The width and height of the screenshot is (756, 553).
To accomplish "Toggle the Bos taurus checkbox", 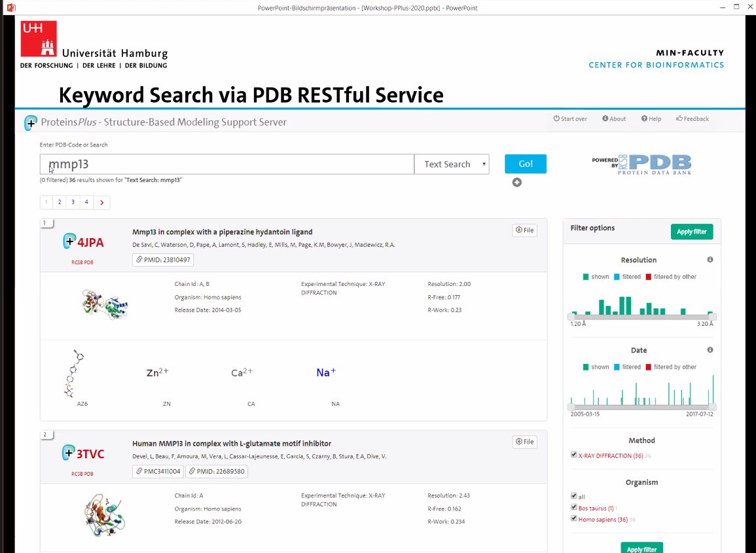I will (574, 507).
